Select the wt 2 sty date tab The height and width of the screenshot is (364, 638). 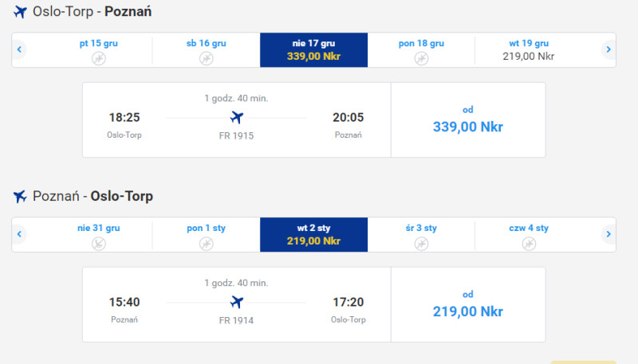(x=313, y=235)
